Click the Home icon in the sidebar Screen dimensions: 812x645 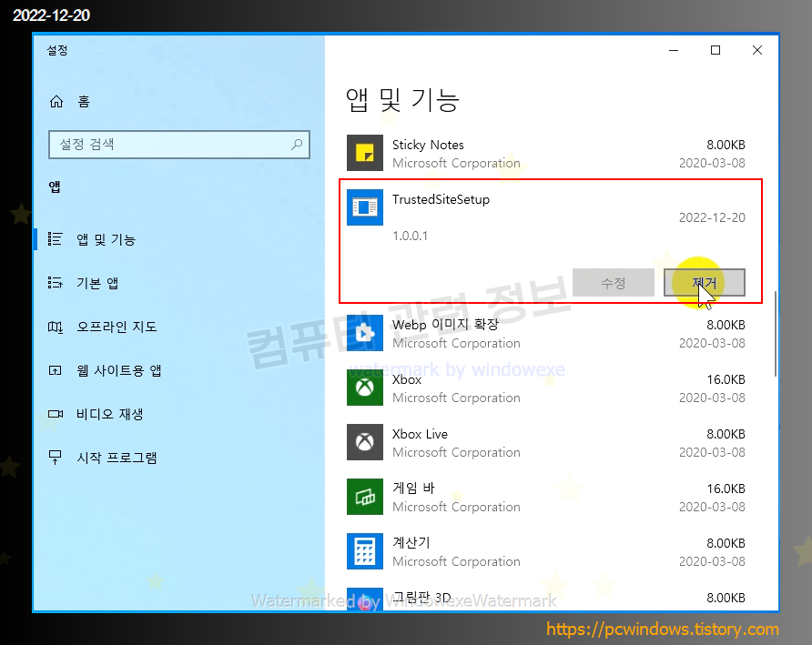point(56,102)
